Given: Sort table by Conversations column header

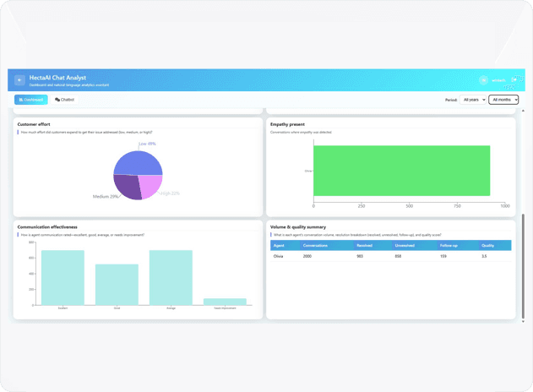Looking at the screenshot, I should (x=315, y=246).
